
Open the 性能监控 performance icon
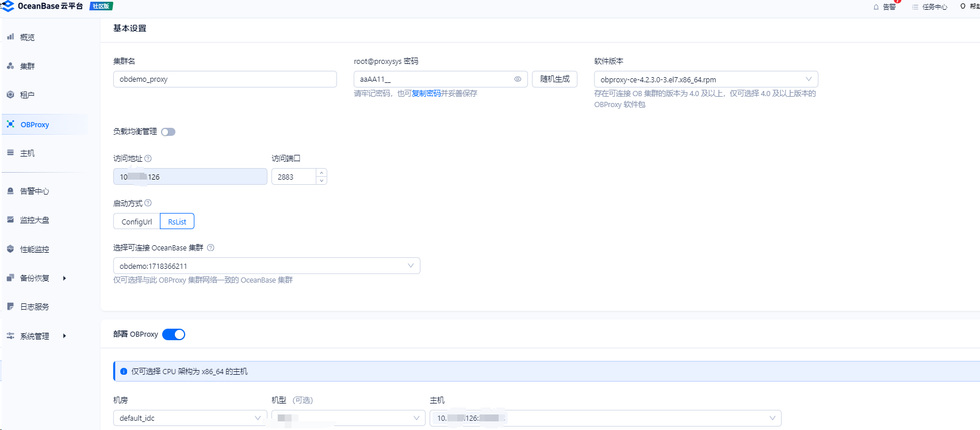[10, 249]
